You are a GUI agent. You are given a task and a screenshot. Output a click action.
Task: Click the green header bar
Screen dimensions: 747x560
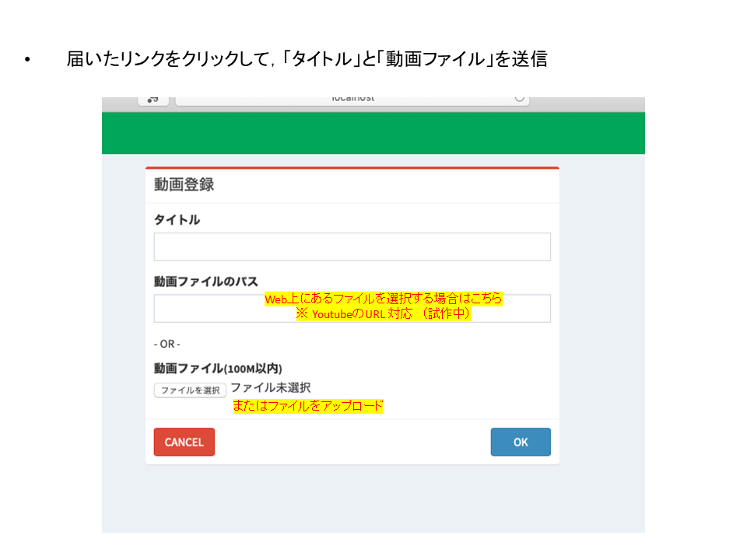(373, 132)
